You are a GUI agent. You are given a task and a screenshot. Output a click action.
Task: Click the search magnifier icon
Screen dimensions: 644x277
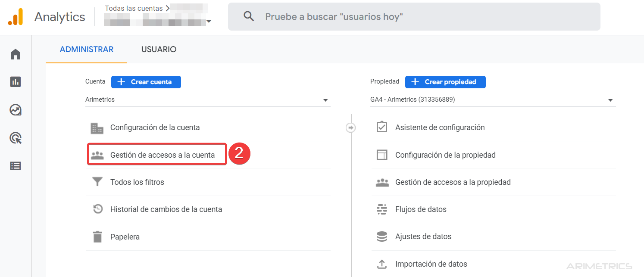[249, 16]
